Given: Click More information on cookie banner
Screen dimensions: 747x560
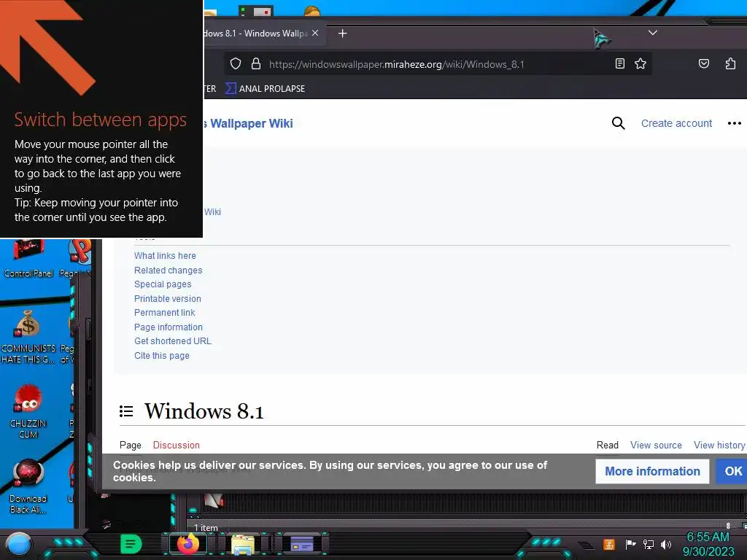Looking at the screenshot, I should pyautogui.click(x=652, y=471).
